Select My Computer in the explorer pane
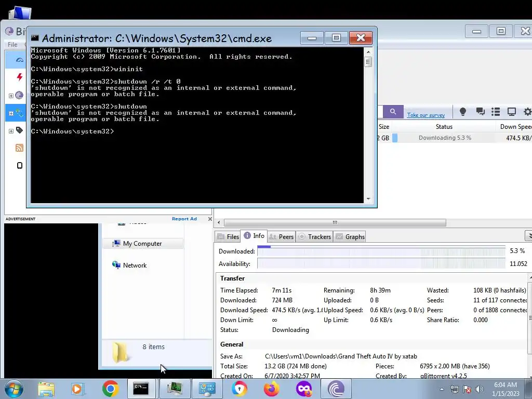 coord(142,244)
